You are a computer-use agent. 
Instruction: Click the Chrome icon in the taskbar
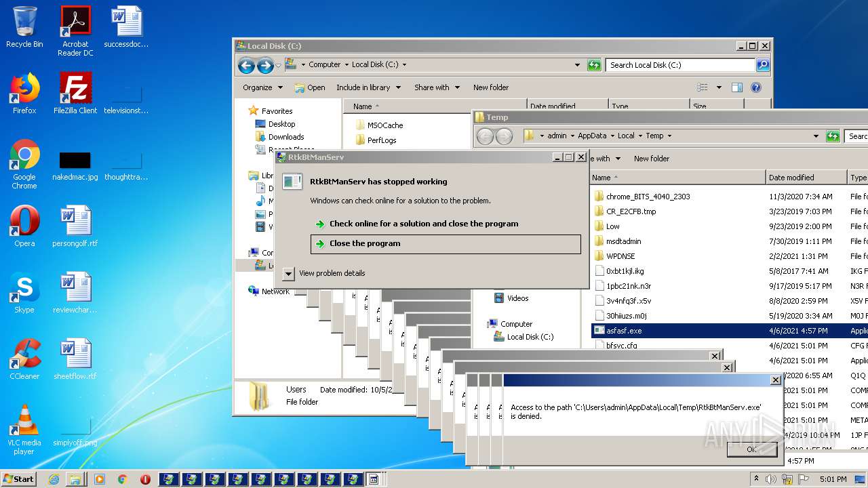tap(123, 479)
